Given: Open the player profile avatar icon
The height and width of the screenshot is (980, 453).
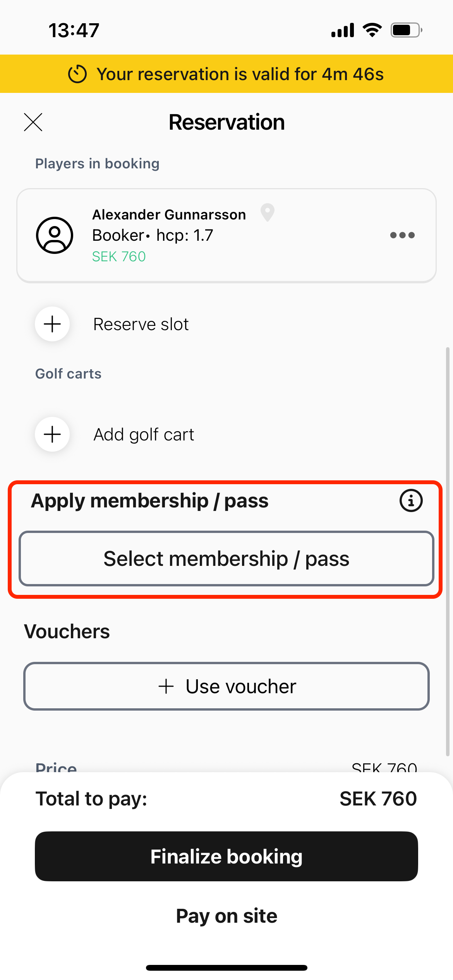Looking at the screenshot, I should tap(55, 235).
